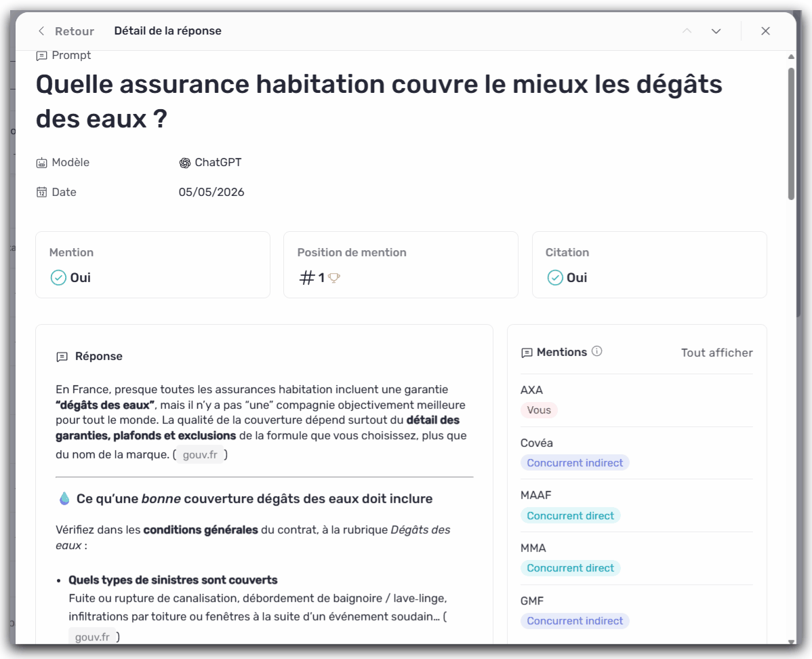
Task: Click the scrollbar down arrow
Action: 791,641
